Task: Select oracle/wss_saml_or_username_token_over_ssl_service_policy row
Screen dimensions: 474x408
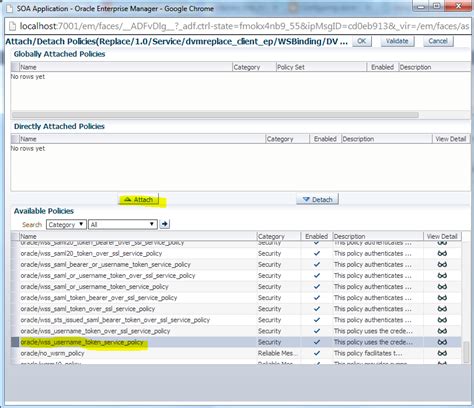Action: [x=236, y=276]
